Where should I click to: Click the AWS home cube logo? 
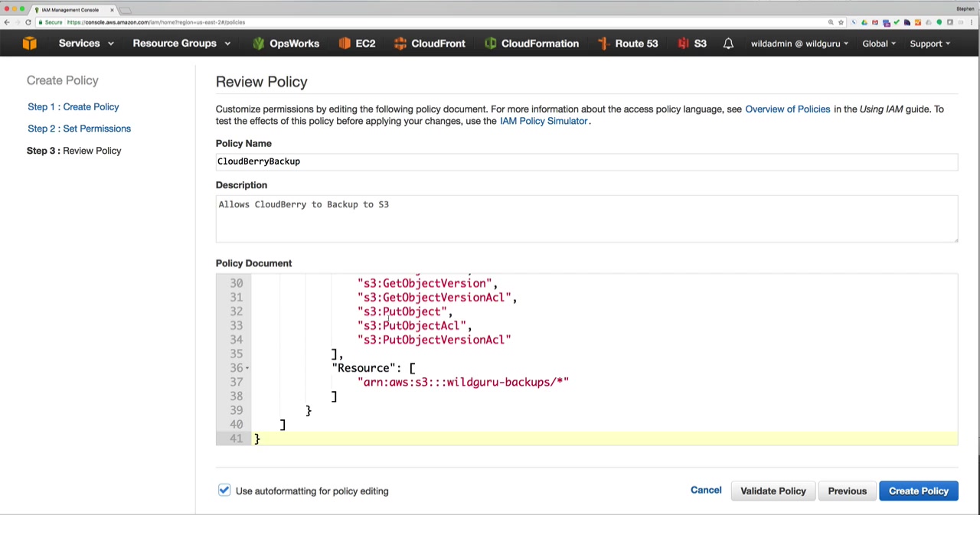[x=29, y=44]
